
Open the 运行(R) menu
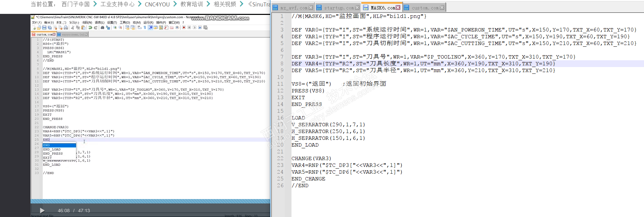[x=148, y=23]
